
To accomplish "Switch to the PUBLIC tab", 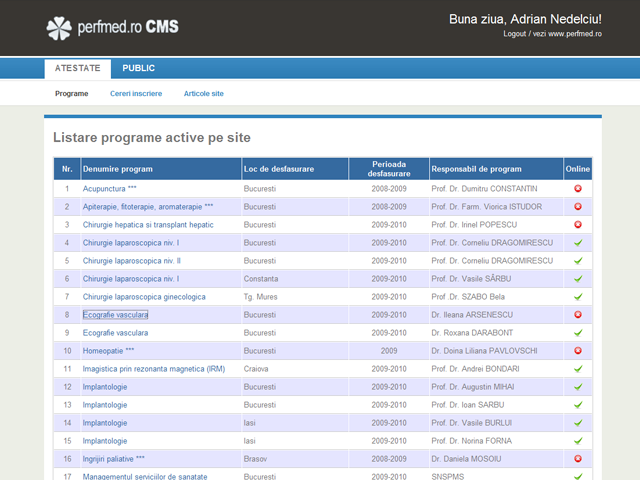I will 138,68.
